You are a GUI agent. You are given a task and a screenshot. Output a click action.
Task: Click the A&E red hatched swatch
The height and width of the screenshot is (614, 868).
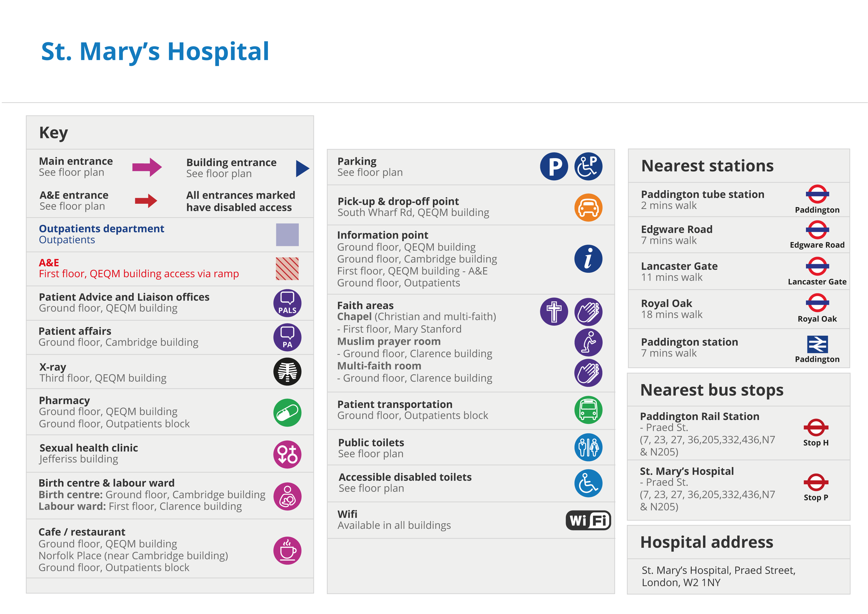(287, 269)
